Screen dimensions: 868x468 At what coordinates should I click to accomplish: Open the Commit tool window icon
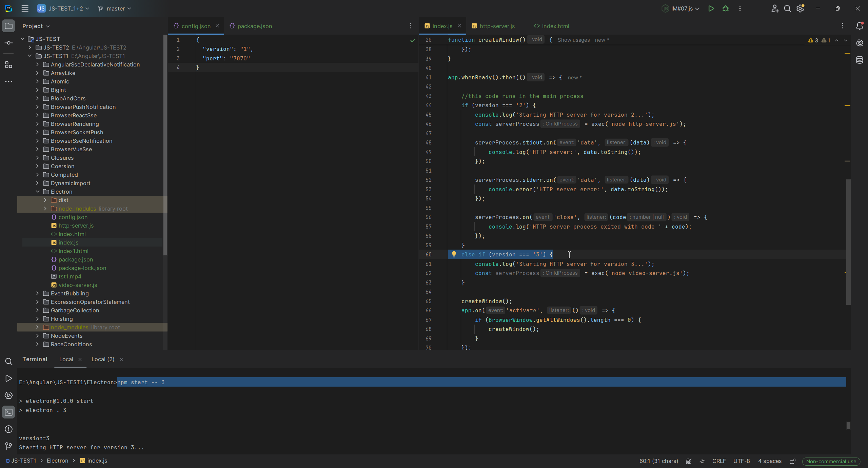pos(8,43)
